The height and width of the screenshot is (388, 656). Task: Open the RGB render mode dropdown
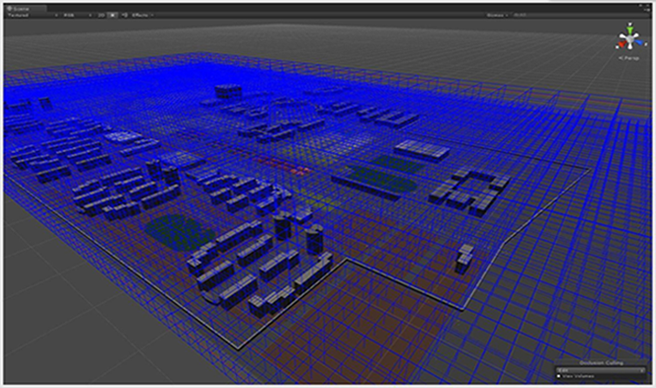coord(77,15)
